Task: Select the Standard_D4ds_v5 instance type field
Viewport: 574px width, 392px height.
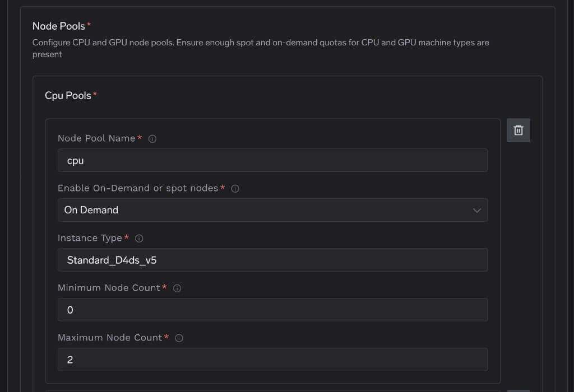Action: pos(273,260)
